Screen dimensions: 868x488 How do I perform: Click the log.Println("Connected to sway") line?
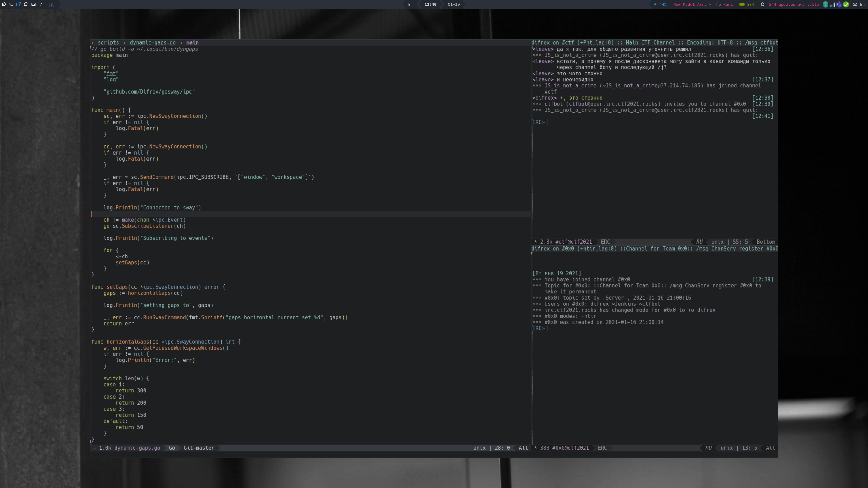[x=152, y=208]
